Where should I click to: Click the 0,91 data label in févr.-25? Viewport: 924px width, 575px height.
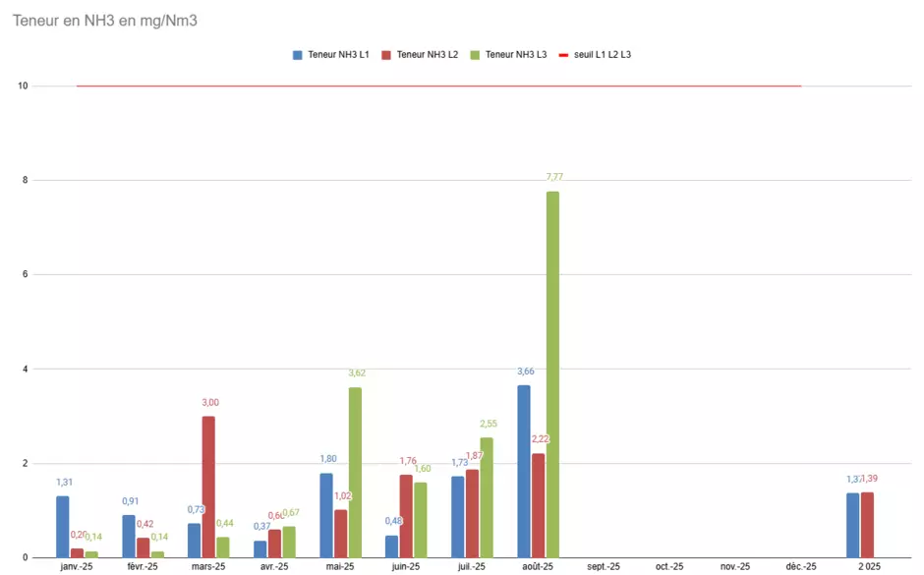(129, 502)
